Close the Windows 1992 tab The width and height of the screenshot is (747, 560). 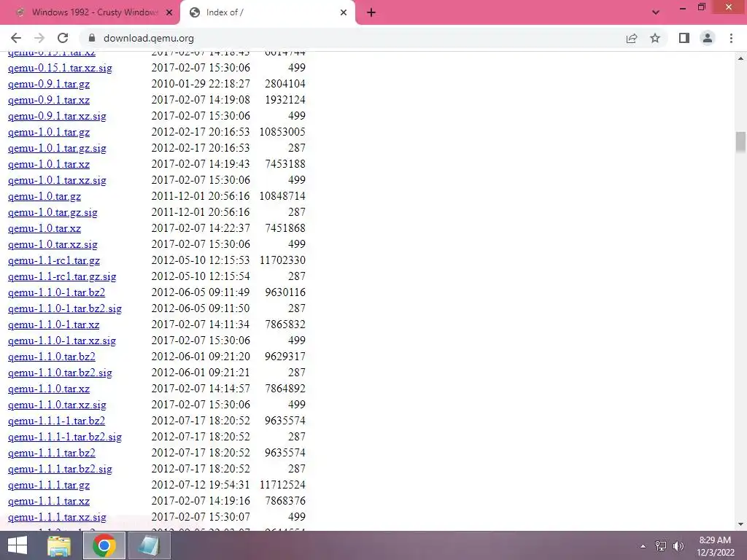(169, 13)
